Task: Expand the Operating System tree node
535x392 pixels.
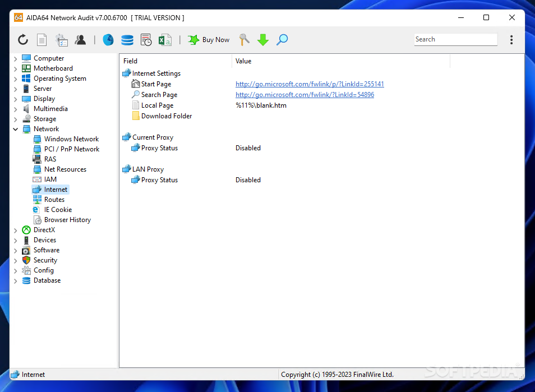Action: (15, 79)
